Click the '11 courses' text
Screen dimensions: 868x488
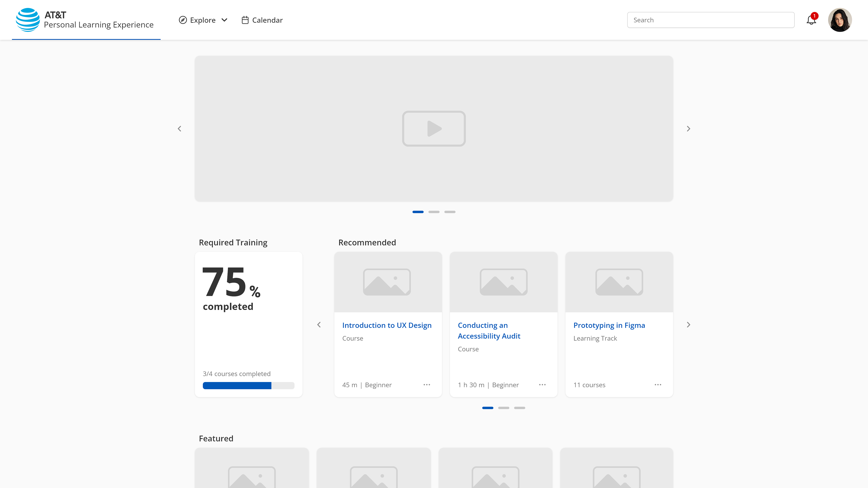click(x=589, y=385)
